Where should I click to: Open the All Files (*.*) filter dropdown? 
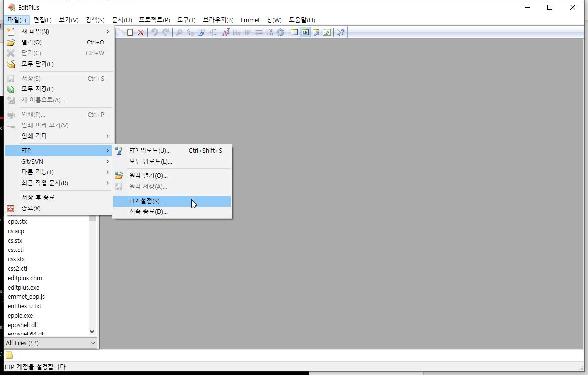click(50, 343)
